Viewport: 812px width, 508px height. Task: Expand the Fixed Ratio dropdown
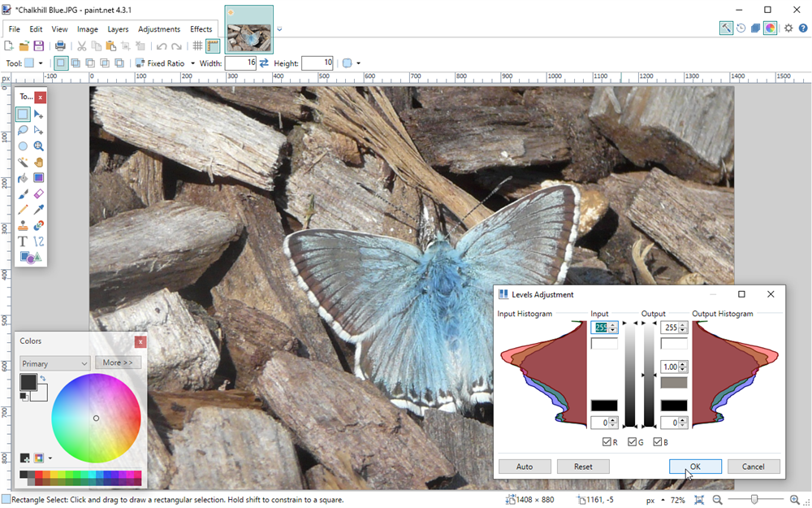pyautogui.click(x=192, y=63)
